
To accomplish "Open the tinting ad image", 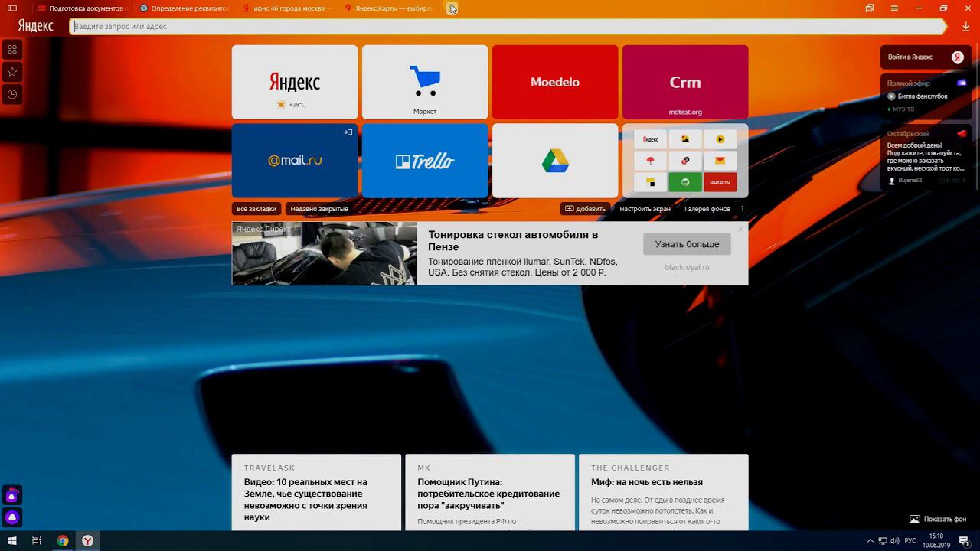I will click(x=325, y=253).
